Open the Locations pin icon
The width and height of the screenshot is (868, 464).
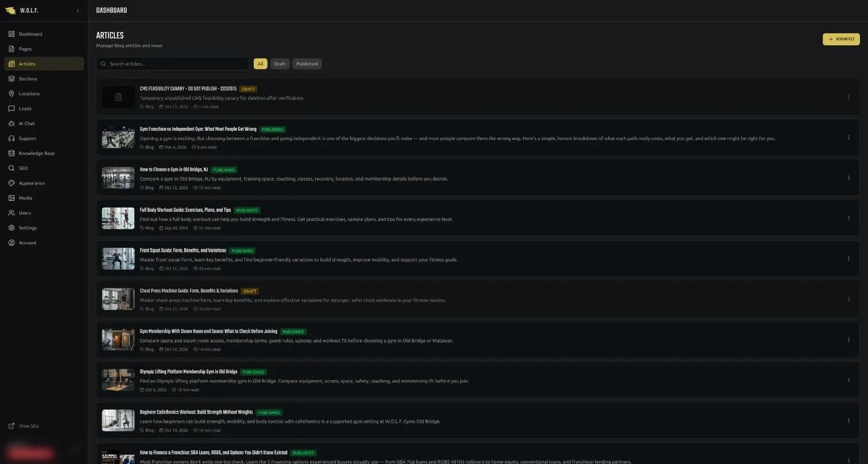pyautogui.click(x=11, y=93)
